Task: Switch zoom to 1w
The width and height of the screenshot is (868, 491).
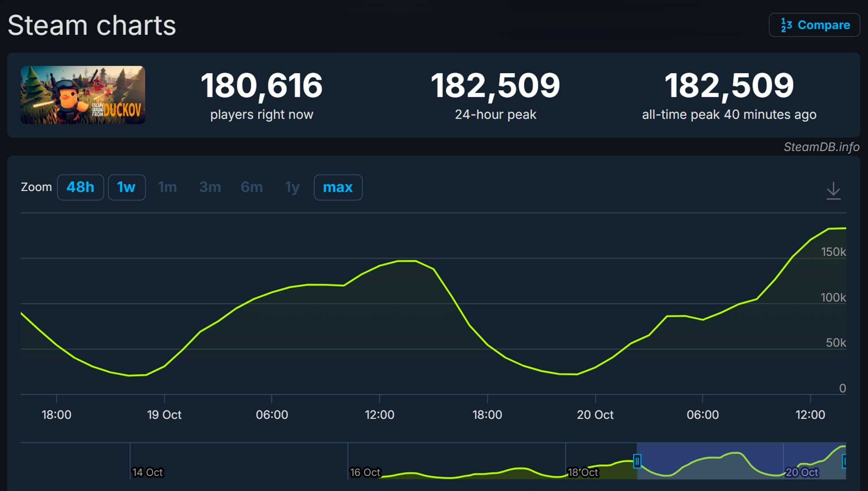Action: (126, 187)
